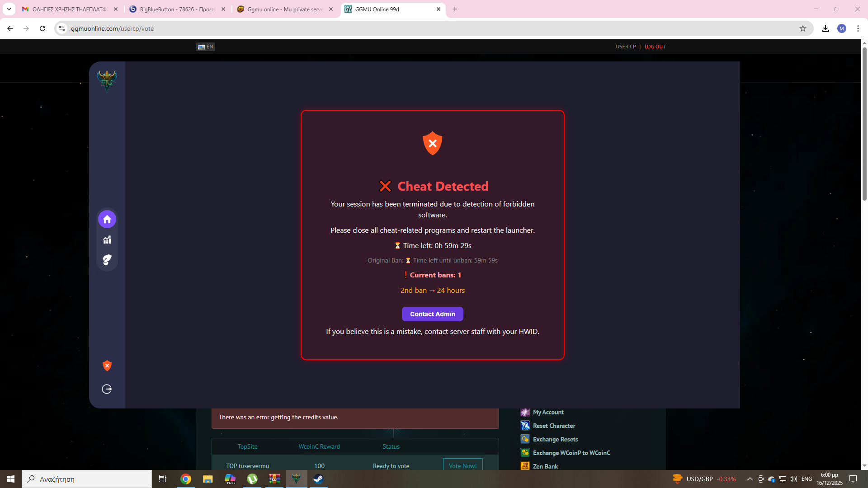Click the Vote Now! button
Viewport: 868px width, 488px height.
coord(462,466)
